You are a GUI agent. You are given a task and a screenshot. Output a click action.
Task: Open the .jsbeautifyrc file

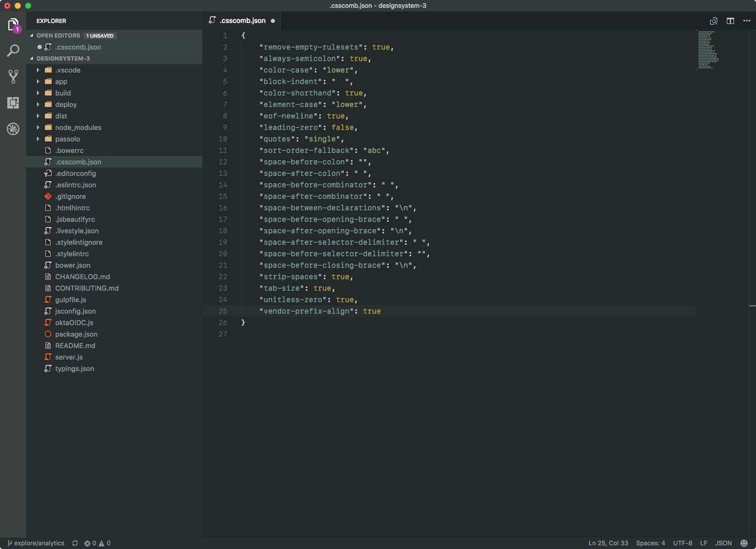(114, 219)
